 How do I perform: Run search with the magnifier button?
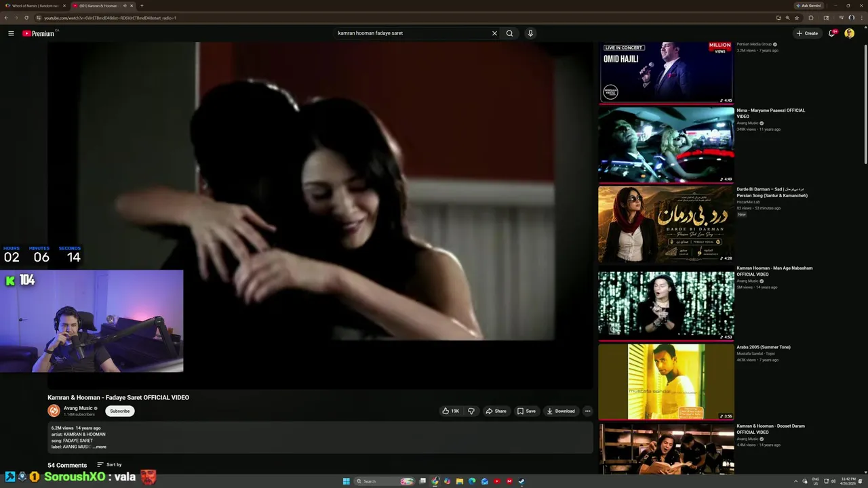510,33
